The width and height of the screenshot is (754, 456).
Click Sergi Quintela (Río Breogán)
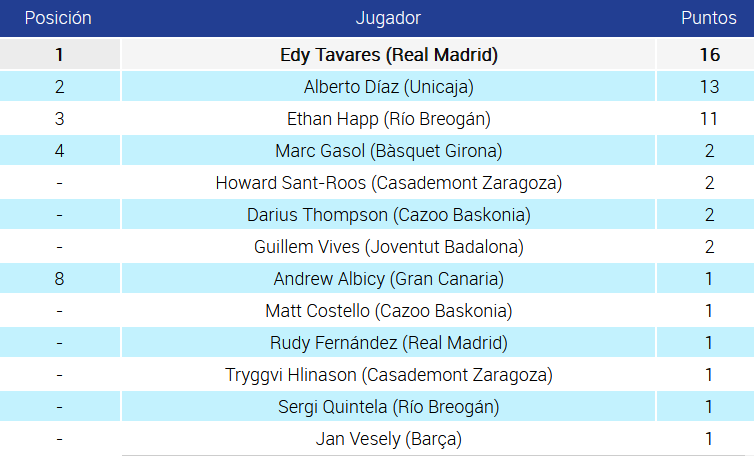point(388,407)
